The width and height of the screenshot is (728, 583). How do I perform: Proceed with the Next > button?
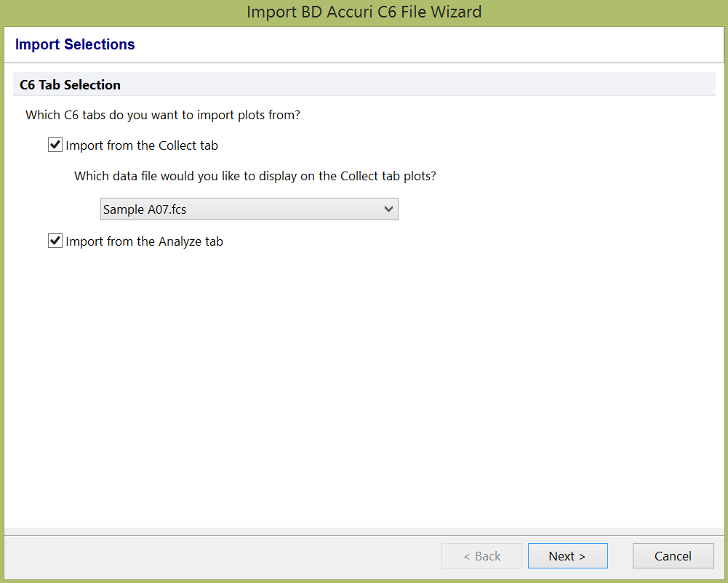pos(567,556)
